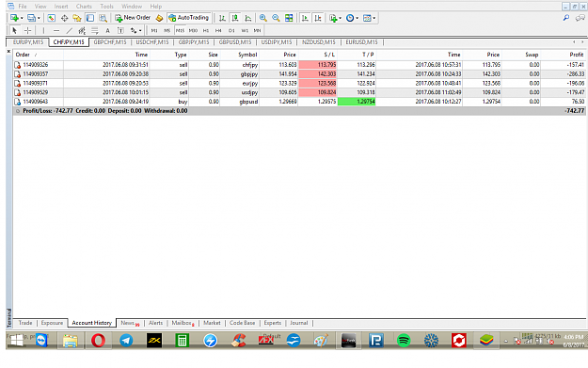The image size is (588, 368).
Task: Open the chat bubbles icon
Action: (x=580, y=18)
